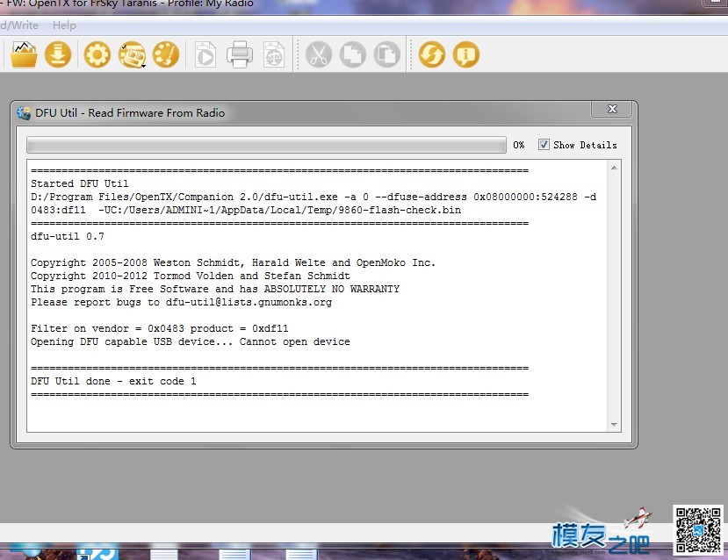Click the "dfu-util 0.7" version line
The height and width of the screenshot is (560, 728).
pos(68,237)
